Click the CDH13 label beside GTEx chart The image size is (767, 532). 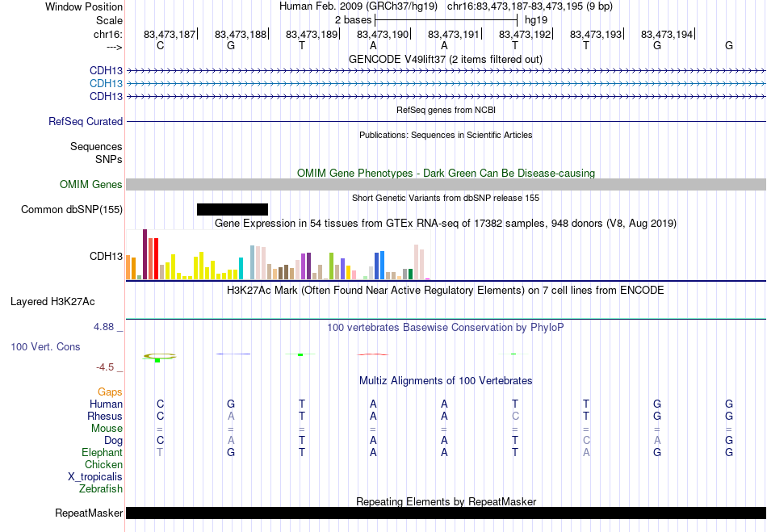point(106,256)
